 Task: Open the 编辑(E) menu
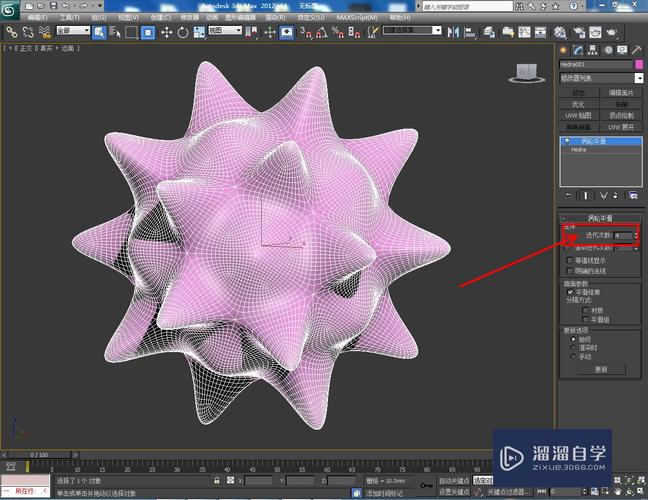pyautogui.click(x=37, y=18)
